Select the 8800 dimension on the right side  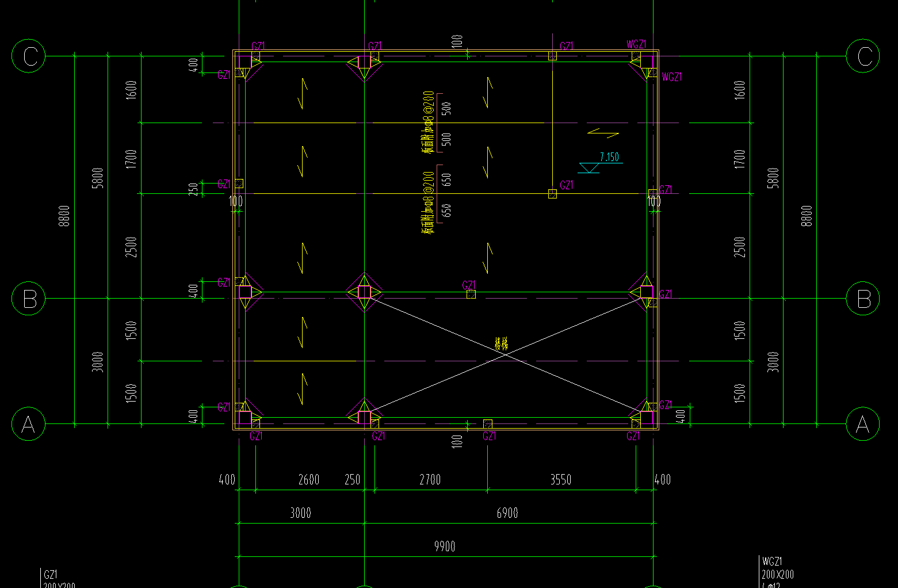click(x=807, y=216)
